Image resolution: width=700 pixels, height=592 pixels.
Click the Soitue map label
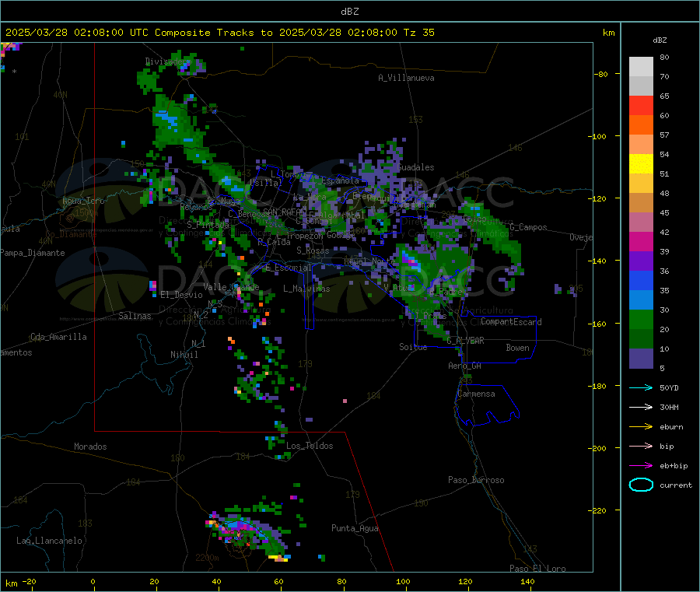coord(413,347)
